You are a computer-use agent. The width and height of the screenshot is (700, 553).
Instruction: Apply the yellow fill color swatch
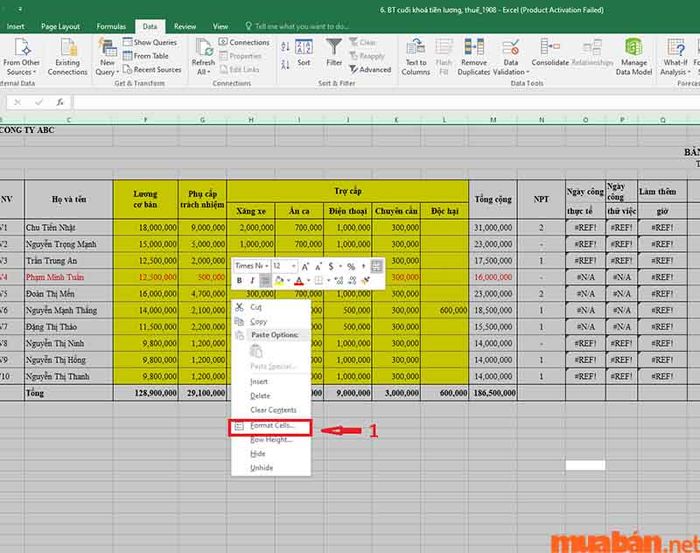click(x=279, y=281)
